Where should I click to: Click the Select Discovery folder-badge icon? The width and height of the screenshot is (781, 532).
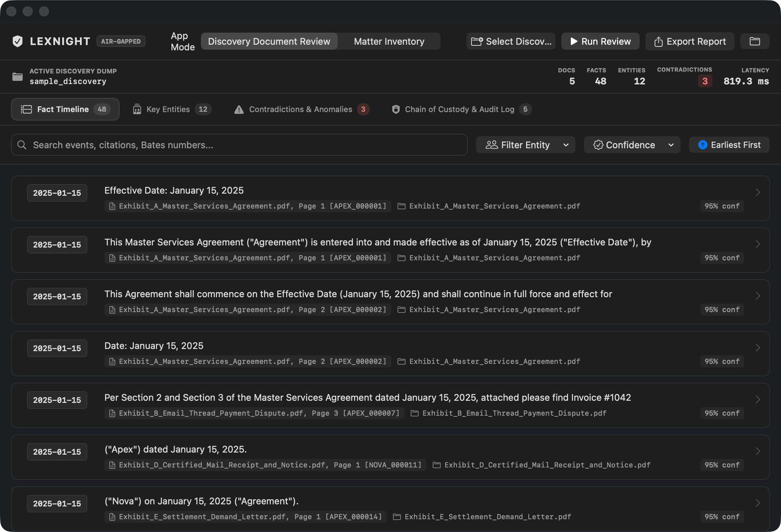477,41
